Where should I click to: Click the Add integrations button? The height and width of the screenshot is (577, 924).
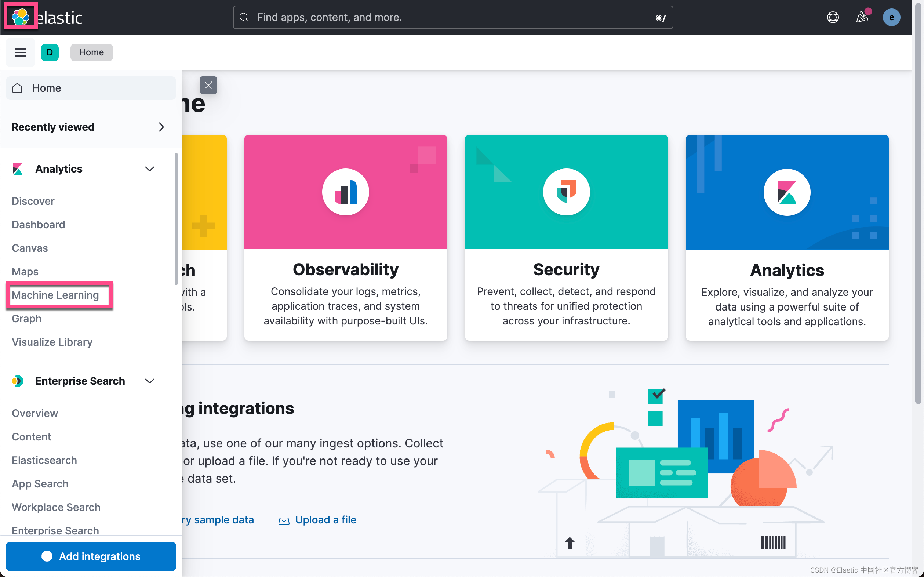tap(91, 556)
